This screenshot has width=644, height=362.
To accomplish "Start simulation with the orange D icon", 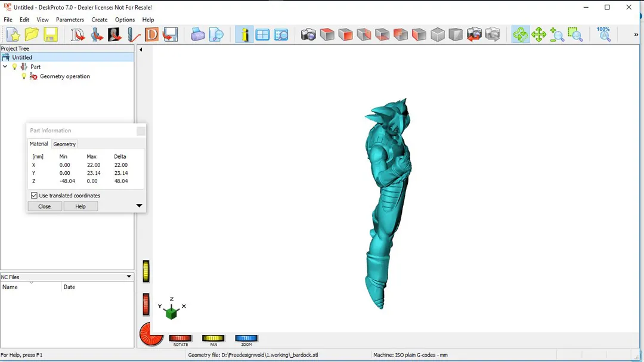I will (x=151, y=35).
